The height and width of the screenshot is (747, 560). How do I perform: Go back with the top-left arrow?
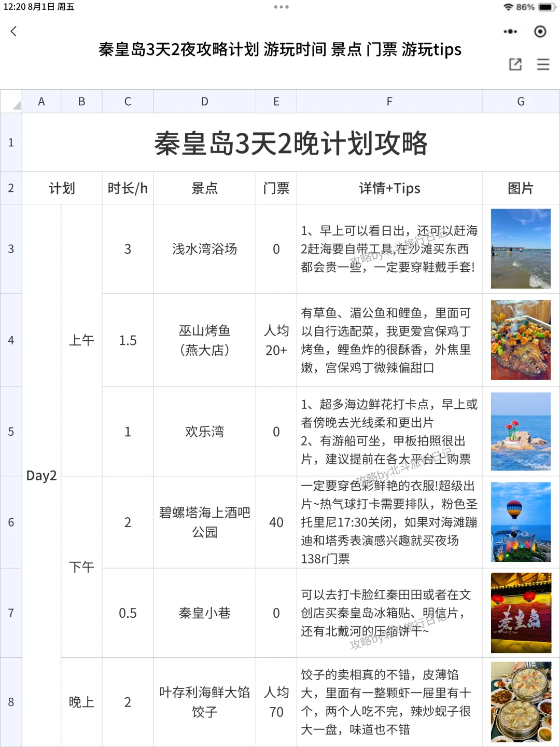pyautogui.click(x=14, y=32)
